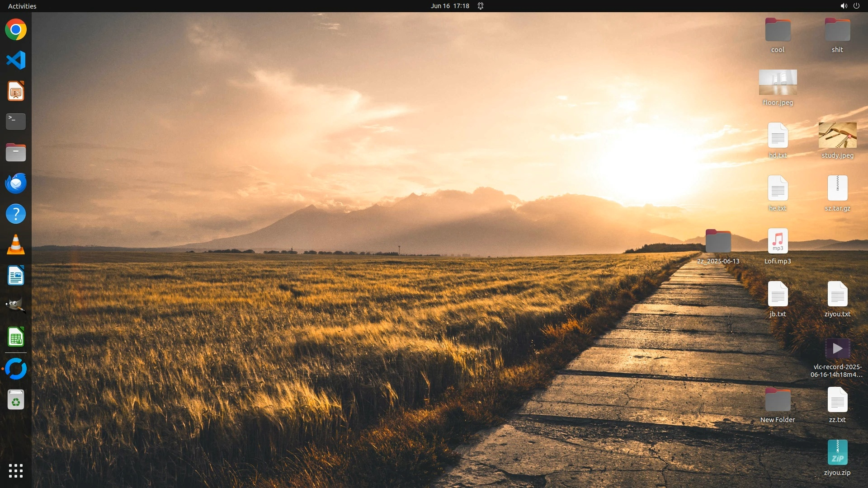Image resolution: width=868 pixels, height=488 pixels.
Task: Launch Google Chrome from the dock
Action: tap(16, 30)
